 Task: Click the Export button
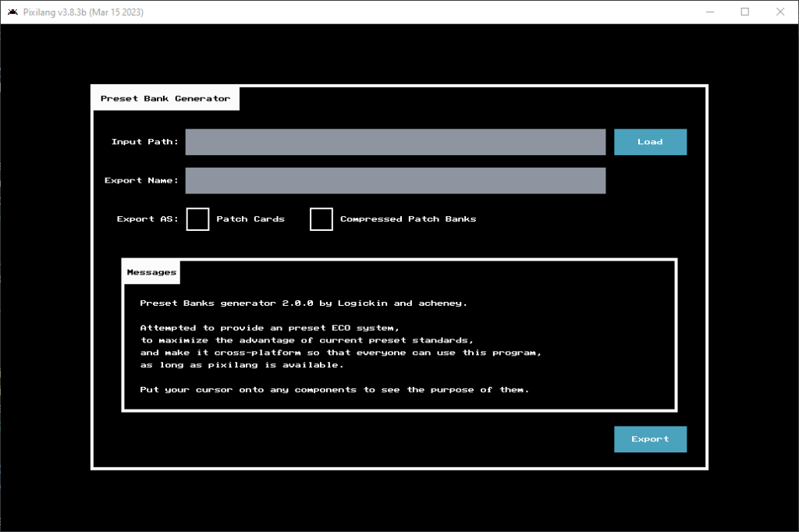pyautogui.click(x=650, y=439)
